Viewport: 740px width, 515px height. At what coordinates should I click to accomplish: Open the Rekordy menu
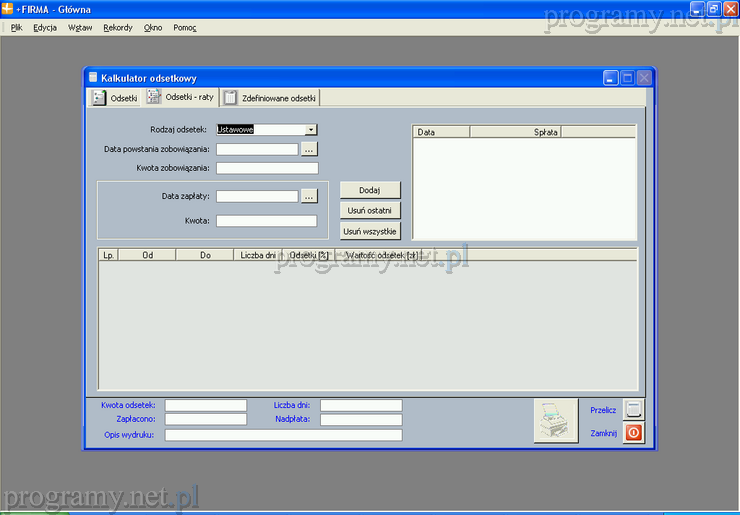[x=117, y=28]
